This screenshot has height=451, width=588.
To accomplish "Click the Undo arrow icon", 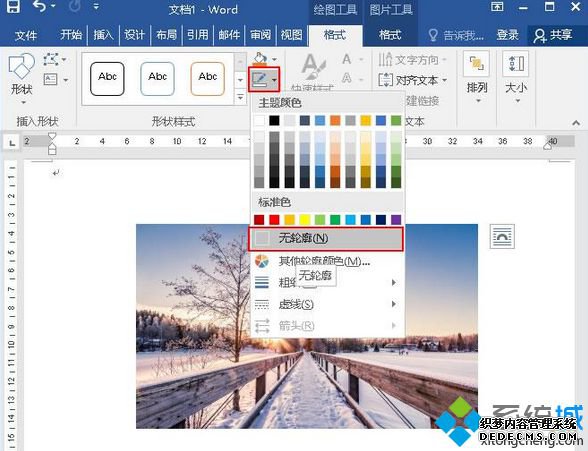I will tap(40, 6).
